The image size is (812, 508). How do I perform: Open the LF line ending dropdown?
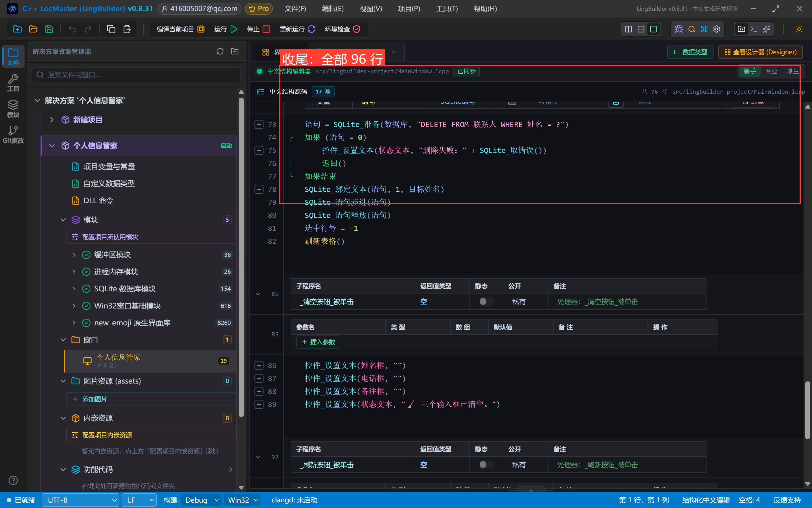pos(139,500)
